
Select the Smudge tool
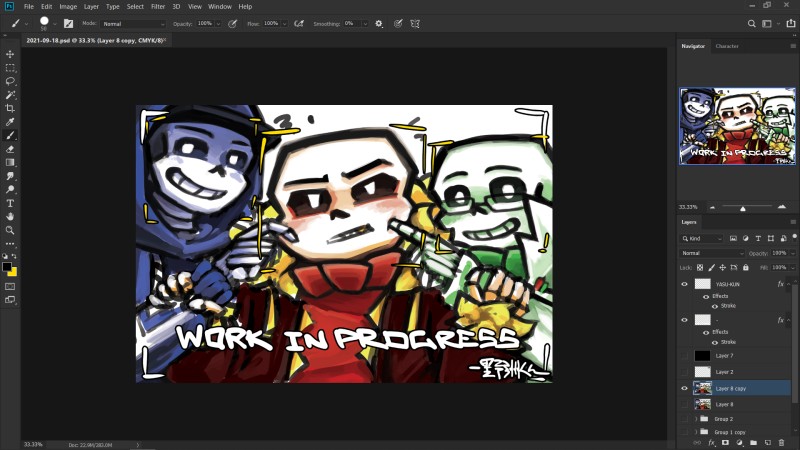[x=10, y=176]
